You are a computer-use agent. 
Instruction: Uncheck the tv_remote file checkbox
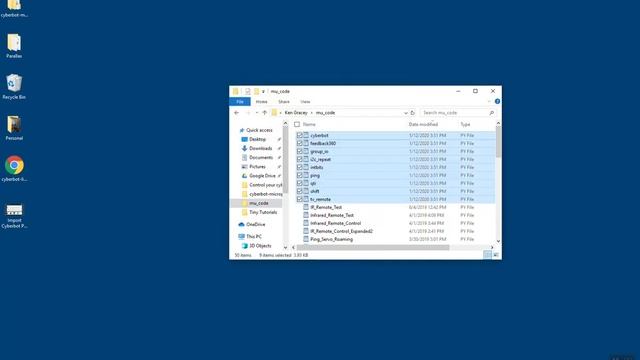point(300,199)
